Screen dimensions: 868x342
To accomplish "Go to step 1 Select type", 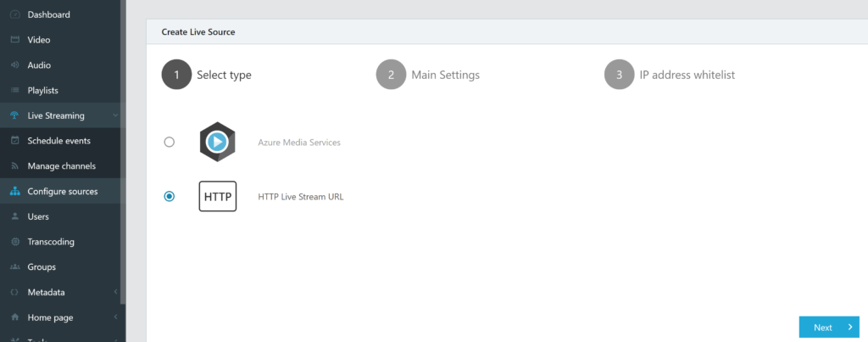I will pos(207,75).
